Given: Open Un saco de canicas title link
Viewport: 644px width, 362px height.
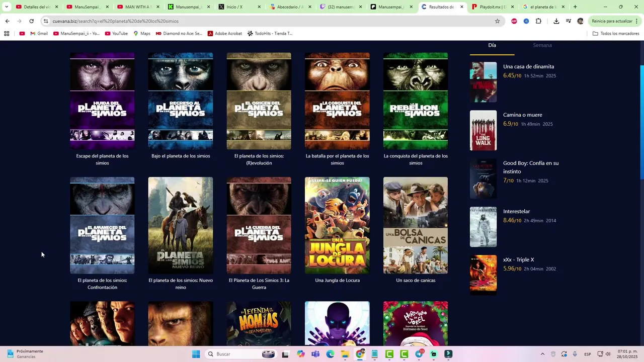Looking at the screenshot, I should 416,280.
